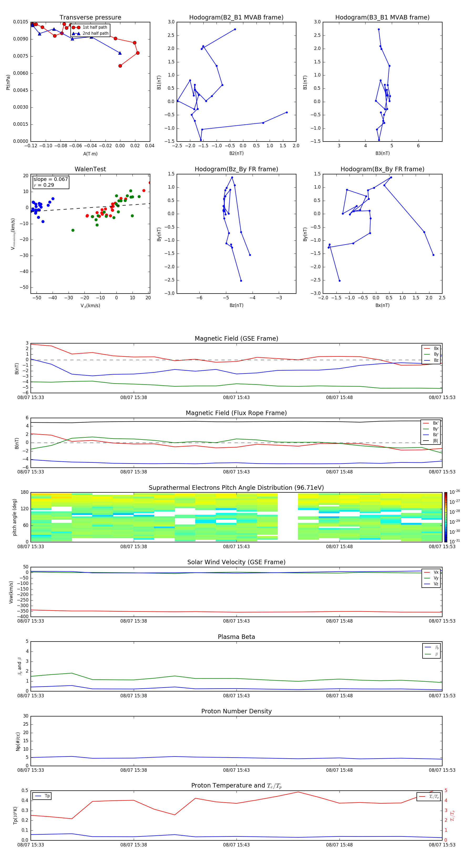This screenshot has height=868, width=473.
Task: Click the 'Hodogram(B2_B1 MVAB frame)' title
Action: 236,18
